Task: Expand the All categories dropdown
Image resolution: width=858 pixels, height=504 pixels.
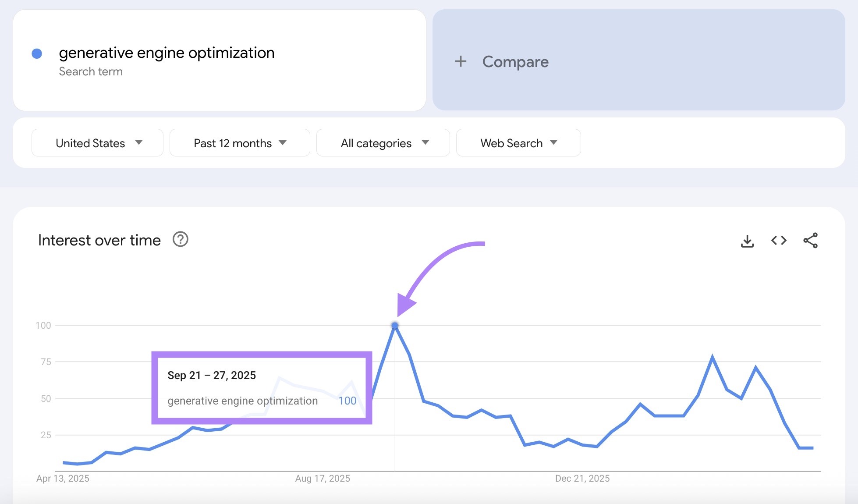Action: [382, 142]
